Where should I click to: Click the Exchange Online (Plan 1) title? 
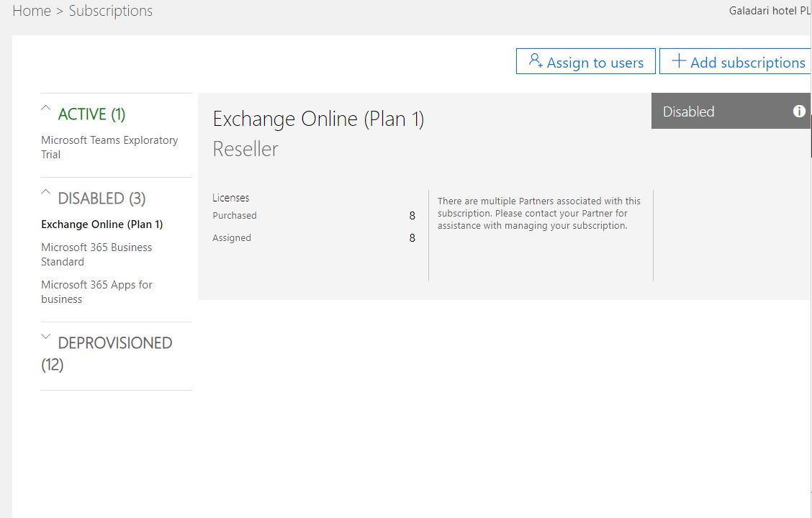point(318,119)
